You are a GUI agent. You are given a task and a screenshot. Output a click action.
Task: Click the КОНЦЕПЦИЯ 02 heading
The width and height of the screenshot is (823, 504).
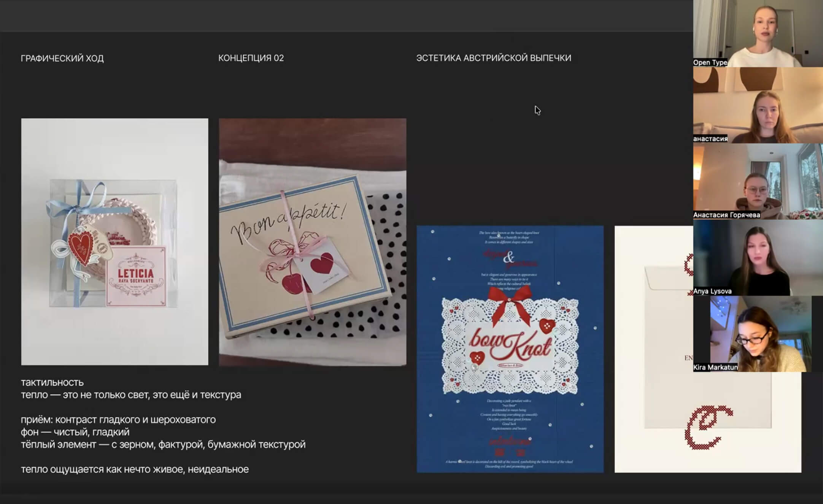(x=251, y=58)
